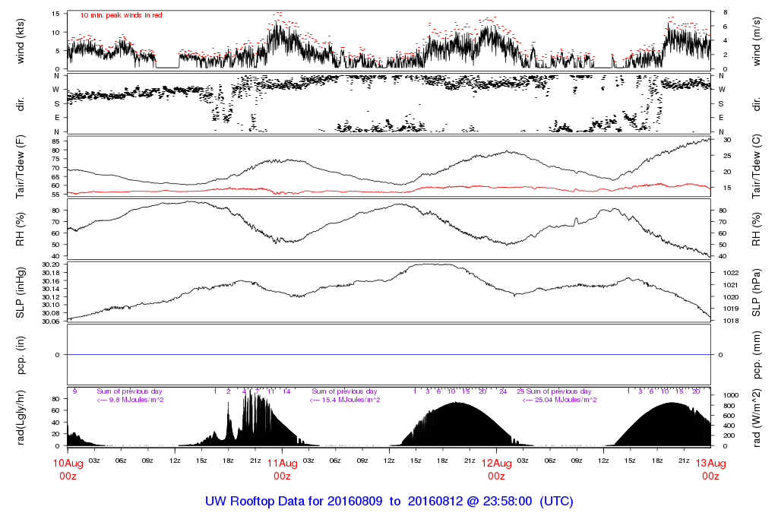
Task: Click the red dewpoint curve
Action: pyautogui.click(x=389, y=191)
